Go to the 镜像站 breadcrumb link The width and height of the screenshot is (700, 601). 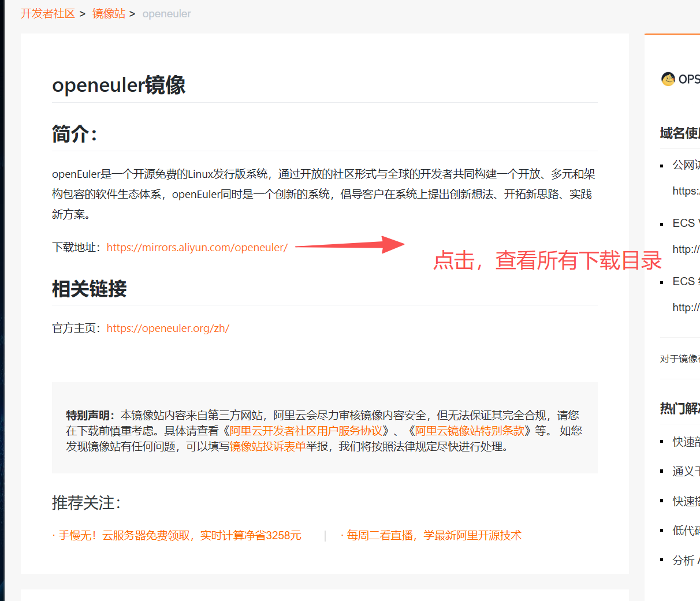click(x=109, y=13)
